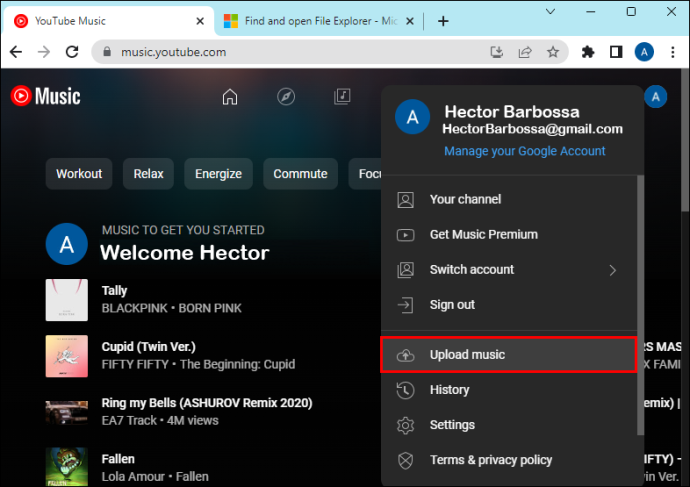The width and height of the screenshot is (690, 487).
Task: Open Explore via compass icon
Action: [x=286, y=96]
